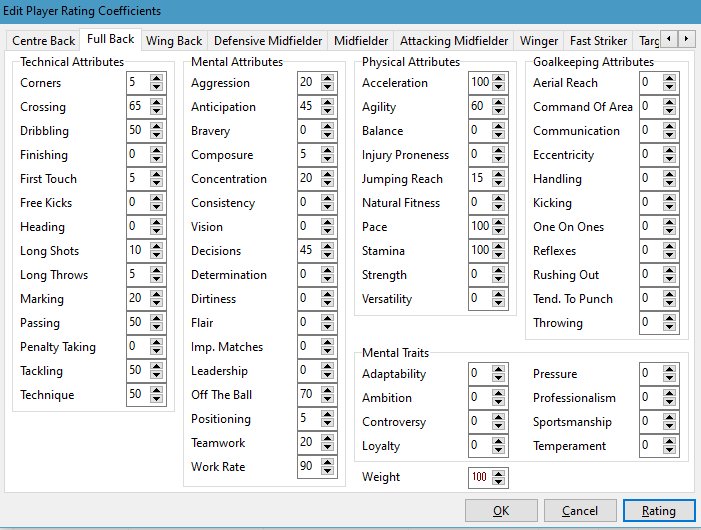This screenshot has height=530, width=701.
Task: Decrease the Work Rate value
Action: tap(327, 471)
